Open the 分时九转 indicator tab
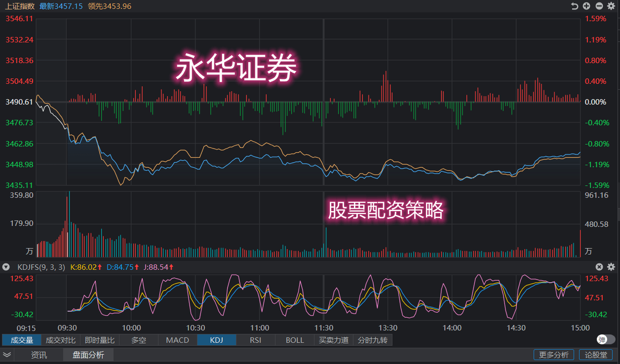Image resolution: width=620 pixels, height=364 pixels. (x=373, y=340)
